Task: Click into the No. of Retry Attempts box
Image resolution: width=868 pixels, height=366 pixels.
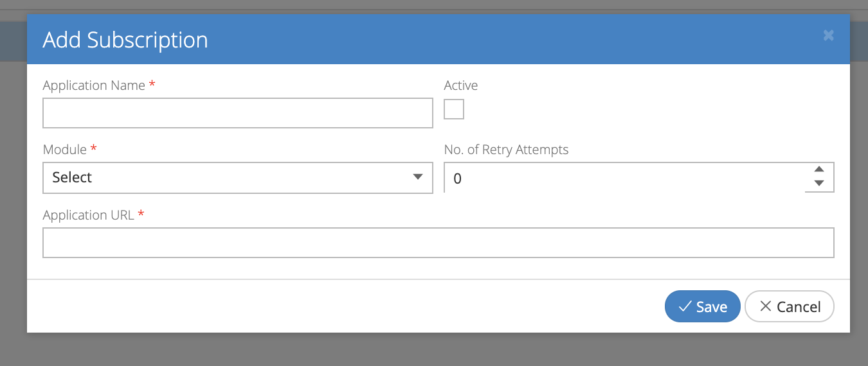Action: (x=624, y=178)
